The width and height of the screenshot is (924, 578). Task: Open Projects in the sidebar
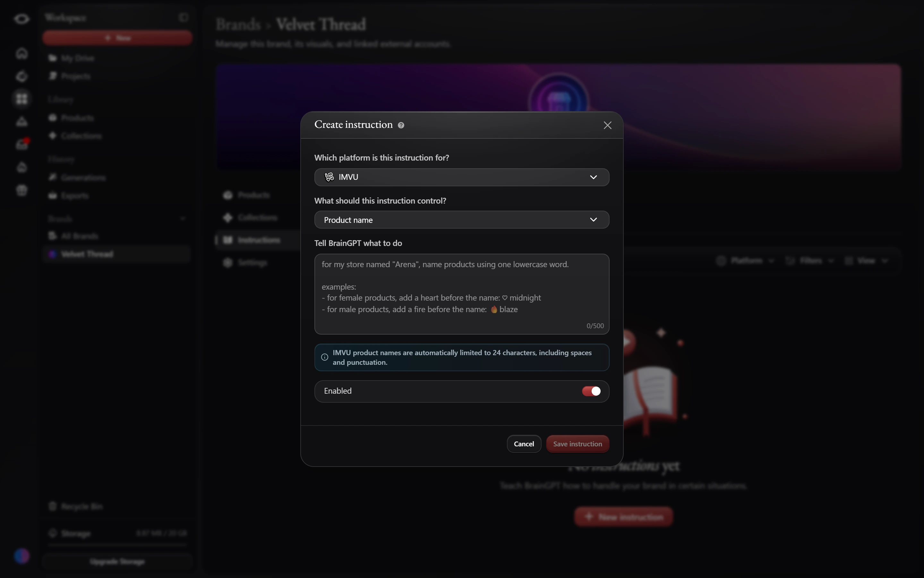(x=70, y=76)
